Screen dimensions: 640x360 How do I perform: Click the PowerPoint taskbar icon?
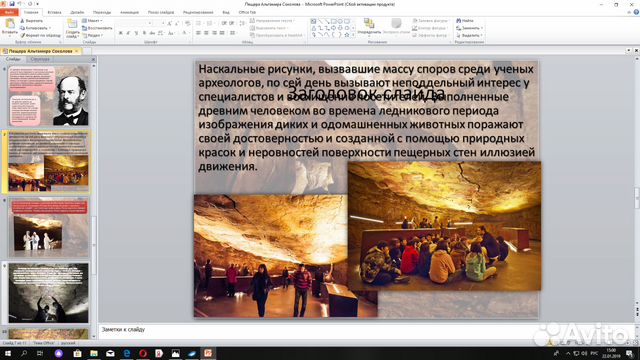[208, 353]
